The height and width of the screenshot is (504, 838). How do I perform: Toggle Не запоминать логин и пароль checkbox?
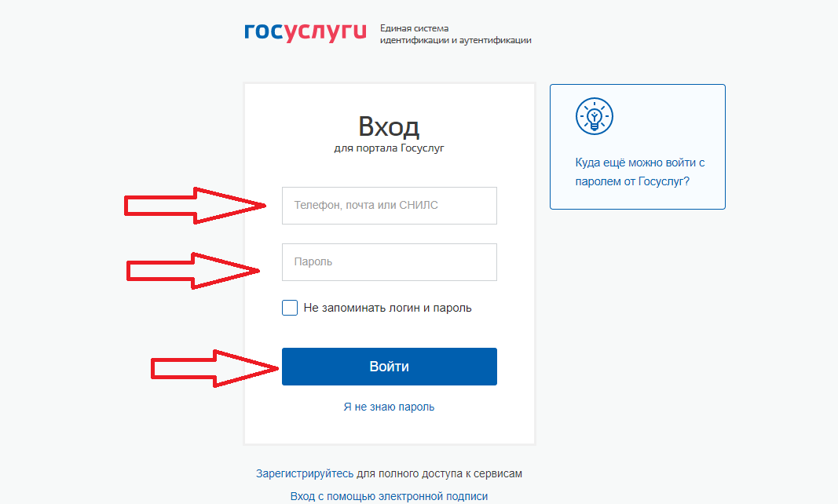point(290,308)
